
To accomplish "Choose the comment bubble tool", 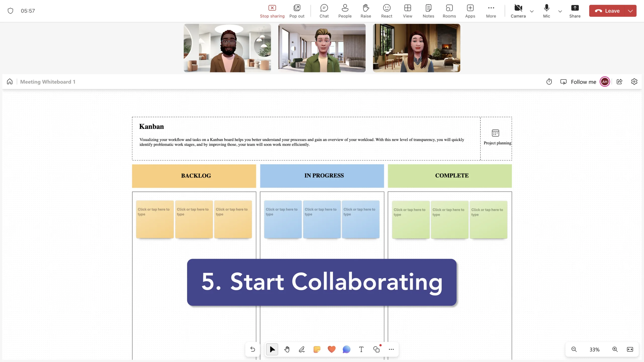I will click(x=346, y=349).
